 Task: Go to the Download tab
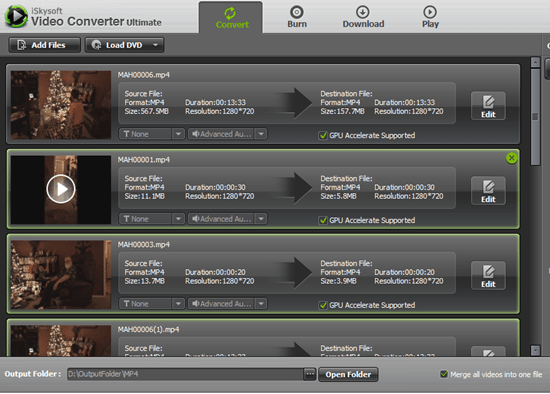pyautogui.click(x=363, y=18)
